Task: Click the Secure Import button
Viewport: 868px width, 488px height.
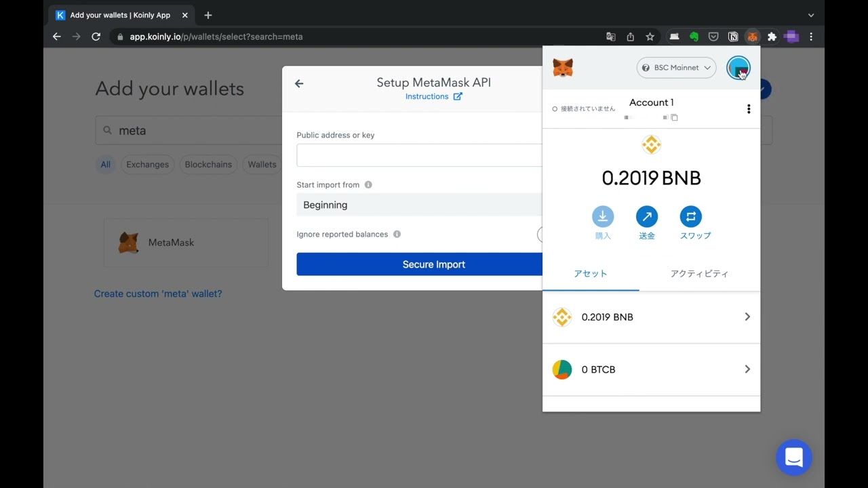Action: point(419,264)
